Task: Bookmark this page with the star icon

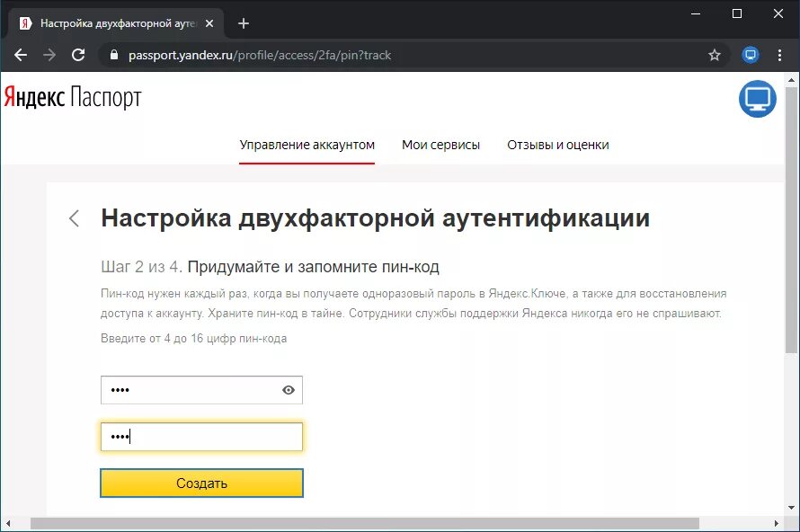Action: click(x=715, y=55)
